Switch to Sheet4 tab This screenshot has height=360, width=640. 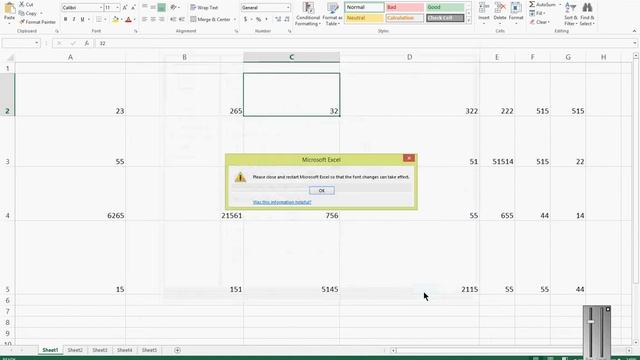pos(124,350)
